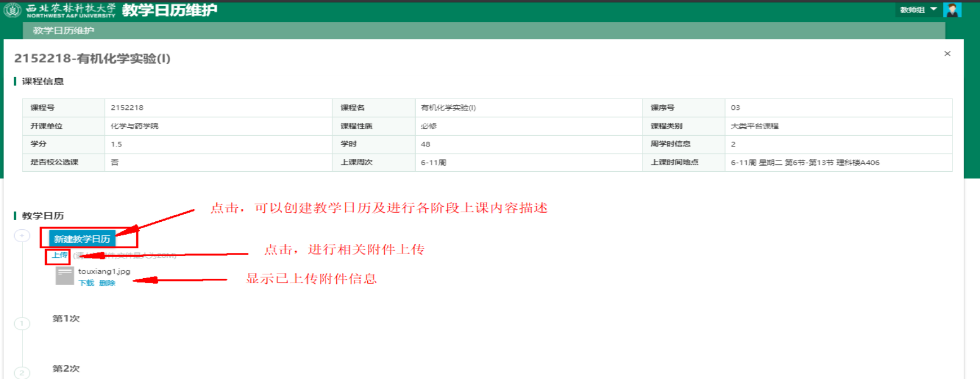Screen dimensions: 980x379
Task: Click the 上传 attachment upload link
Action: (59, 256)
